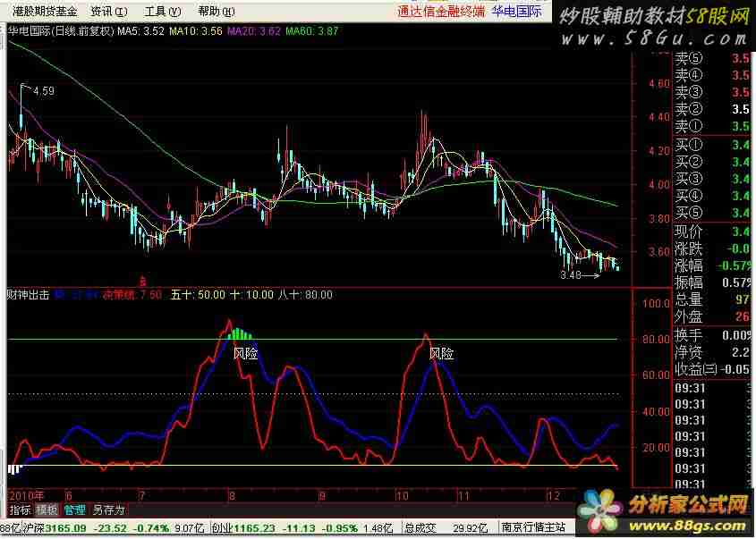Click the 净资 quote row
Screen dimensions: 756x539
click(712, 352)
